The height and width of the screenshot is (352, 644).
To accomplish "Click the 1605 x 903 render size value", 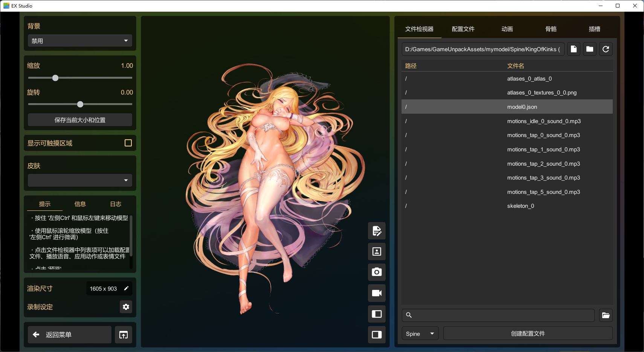I will click(103, 289).
